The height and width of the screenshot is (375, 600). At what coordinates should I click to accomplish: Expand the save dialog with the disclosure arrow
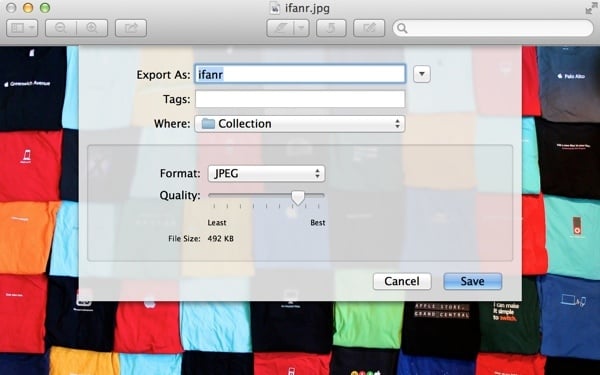pyautogui.click(x=422, y=74)
